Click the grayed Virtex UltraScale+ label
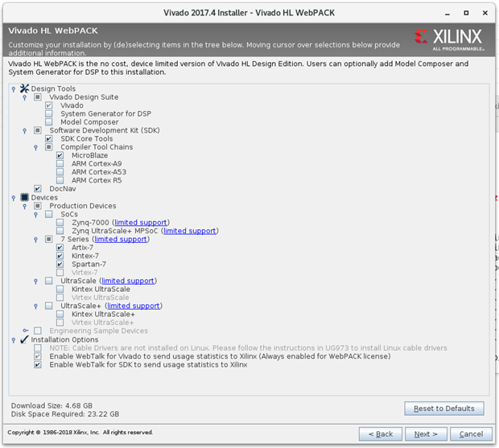Viewport: 499px width, 448px height. (103, 323)
